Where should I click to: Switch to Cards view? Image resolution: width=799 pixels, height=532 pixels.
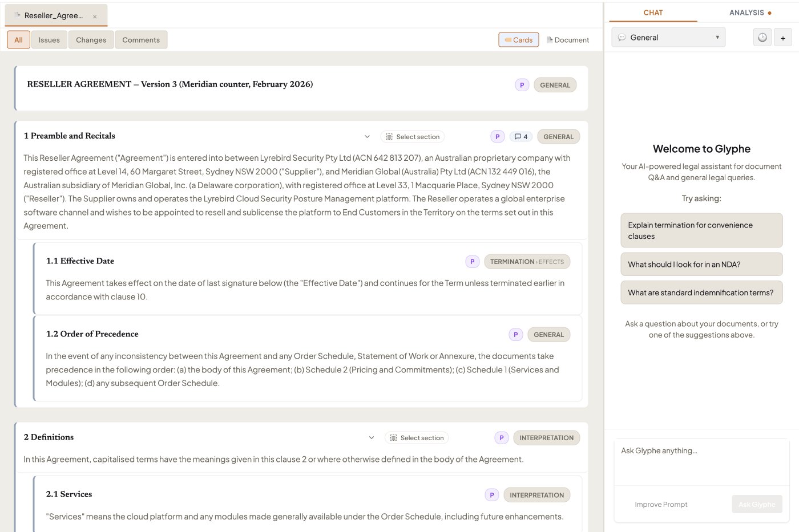(x=519, y=40)
